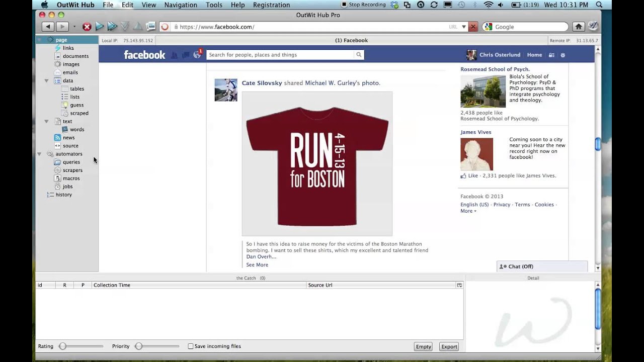This screenshot has height=362, width=644.
Task: Open Rosemead School of Psych. link
Action: (495, 69)
